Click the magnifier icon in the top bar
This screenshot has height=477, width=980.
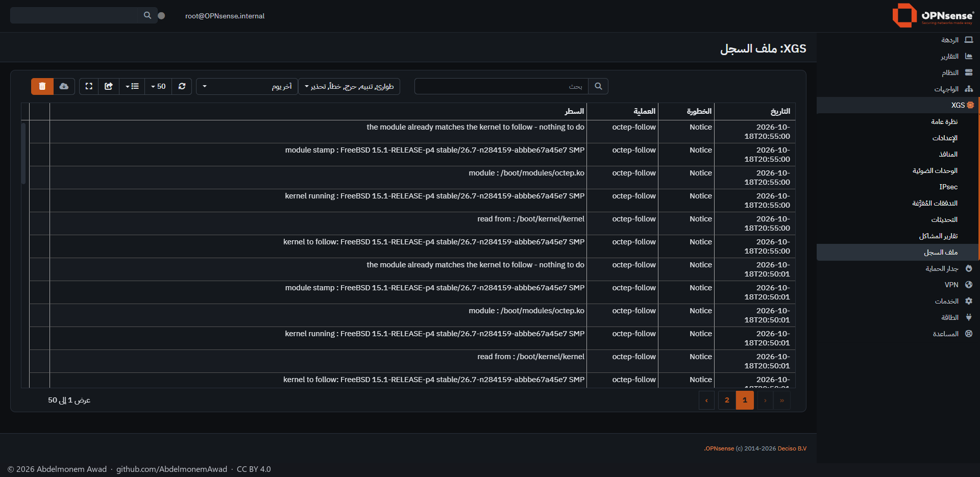(x=148, y=15)
